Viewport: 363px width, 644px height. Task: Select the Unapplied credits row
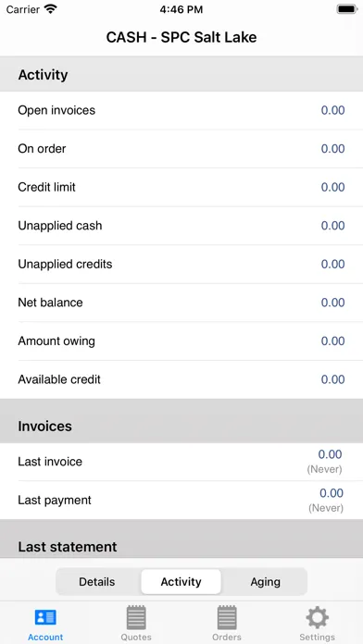(181, 264)
